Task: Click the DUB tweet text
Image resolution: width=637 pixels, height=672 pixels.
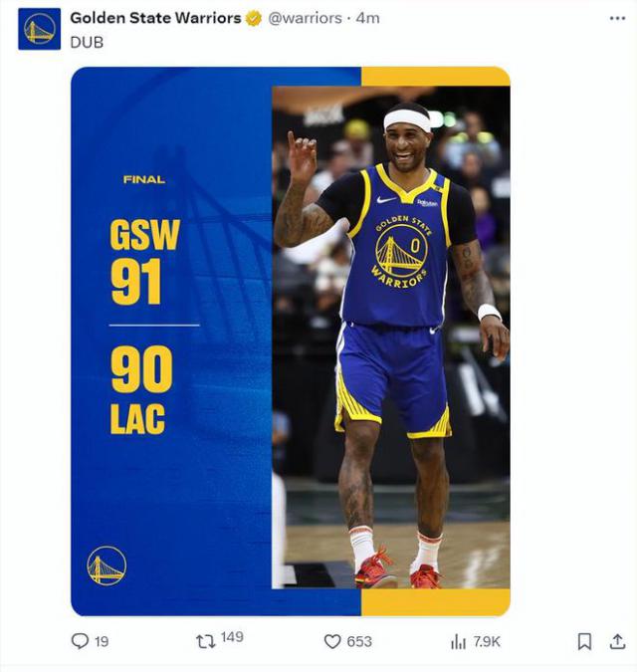Action: pyautogui.click(x=87, y=43)
